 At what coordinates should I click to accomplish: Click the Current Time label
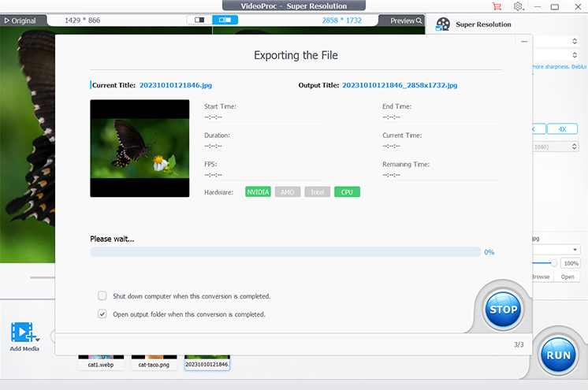tap(402, 136)
